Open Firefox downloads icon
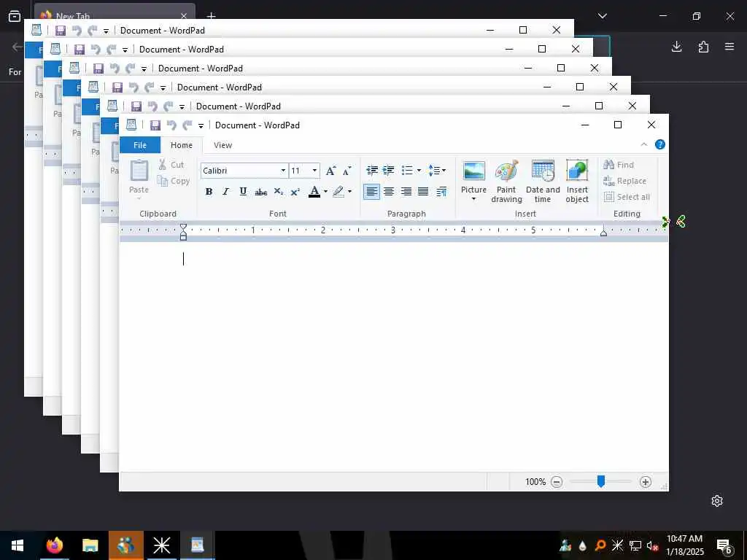Image resolution: width=747 pixels, height=560 pixels. (676, 47)
